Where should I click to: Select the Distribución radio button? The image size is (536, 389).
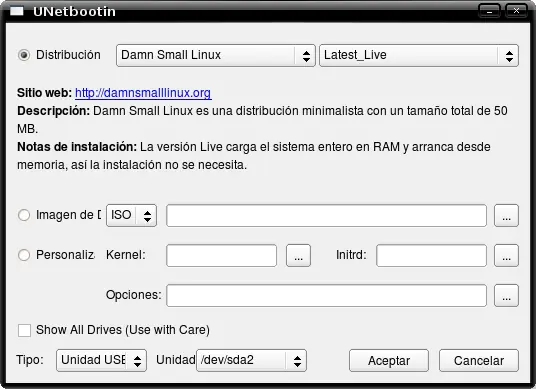(24, 55)
